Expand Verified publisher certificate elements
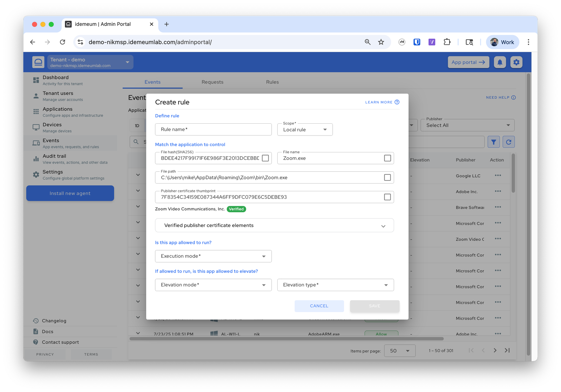Screen dimensions: 561x392 pyautogui.click(x=275, y=225)
